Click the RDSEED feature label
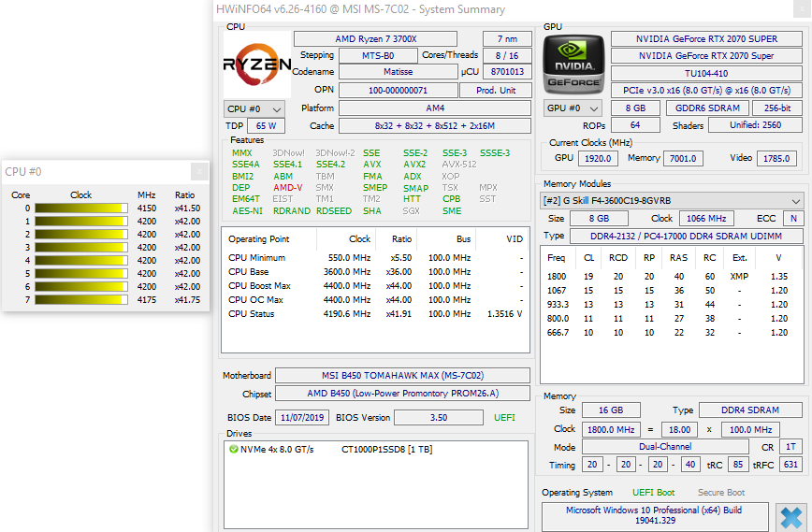The height and width of the screenshot is (532, 812). point(333,210)
